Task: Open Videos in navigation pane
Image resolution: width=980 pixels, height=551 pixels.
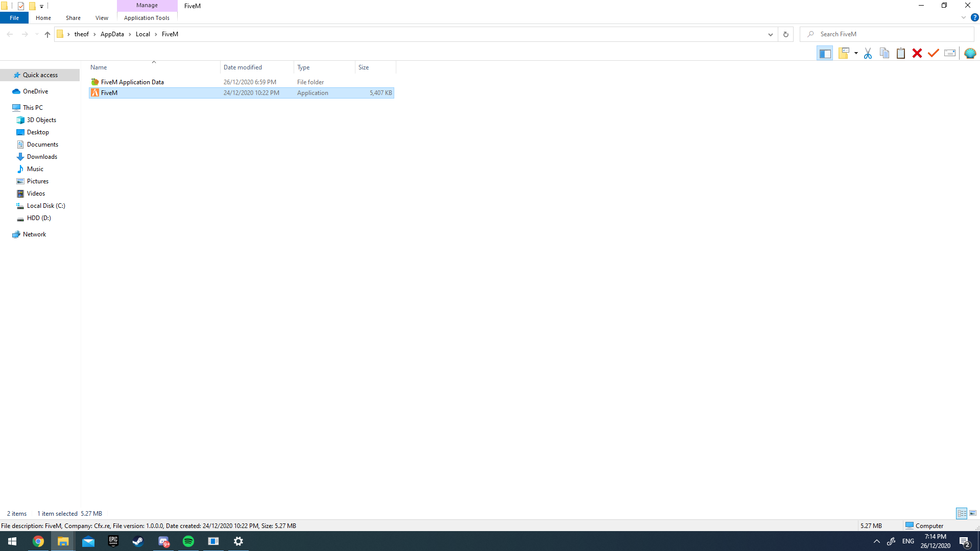Action: [36, 194]
